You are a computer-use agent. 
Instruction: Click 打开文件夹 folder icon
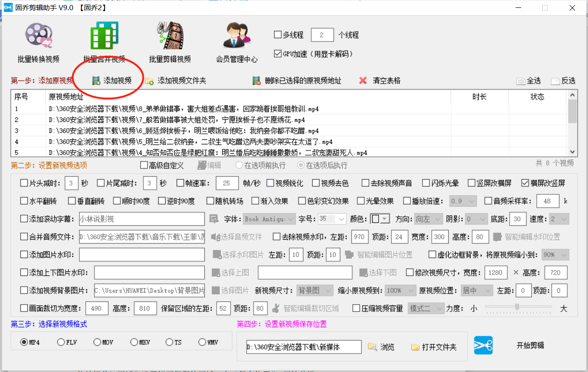click(x=415, y=347)
